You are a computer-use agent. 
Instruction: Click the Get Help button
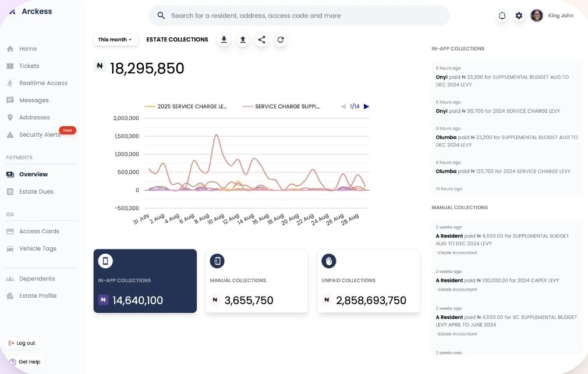(x=25, y=362)
